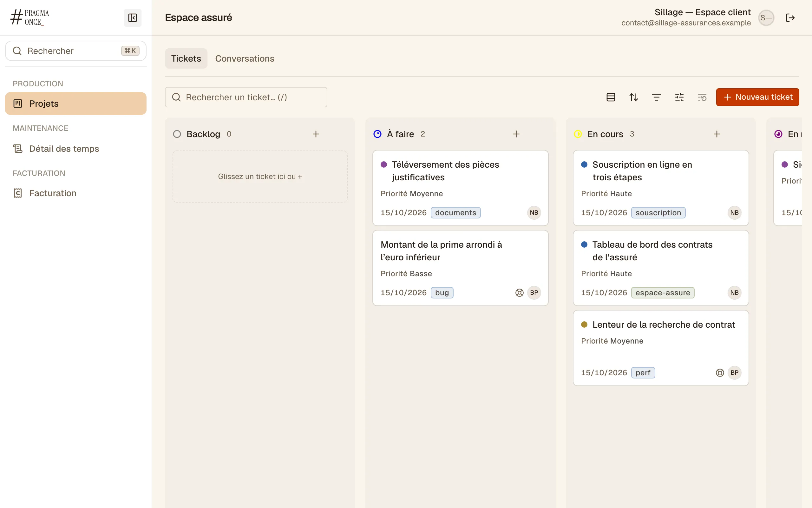Click the Nouveau ticket button

(x=757, y=97)
